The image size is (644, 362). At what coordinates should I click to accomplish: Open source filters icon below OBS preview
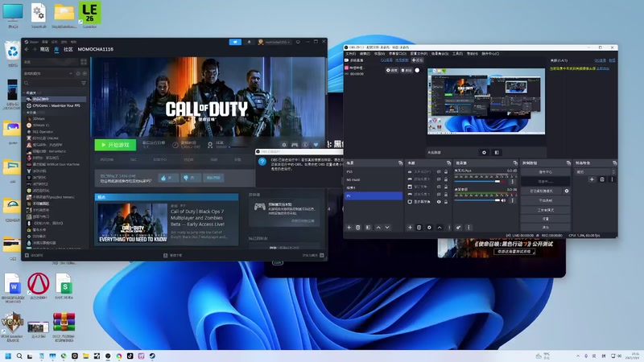click(x=497, y=152)
